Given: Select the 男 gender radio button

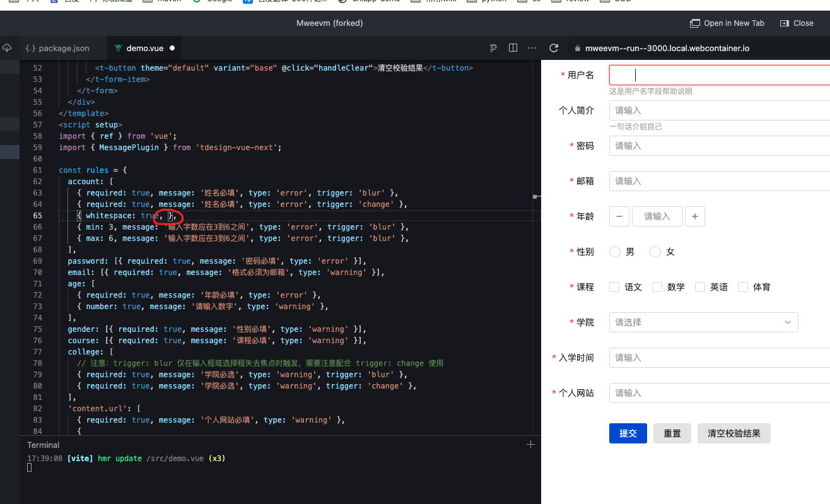Looking at the screenshot, I should [615, 252].
